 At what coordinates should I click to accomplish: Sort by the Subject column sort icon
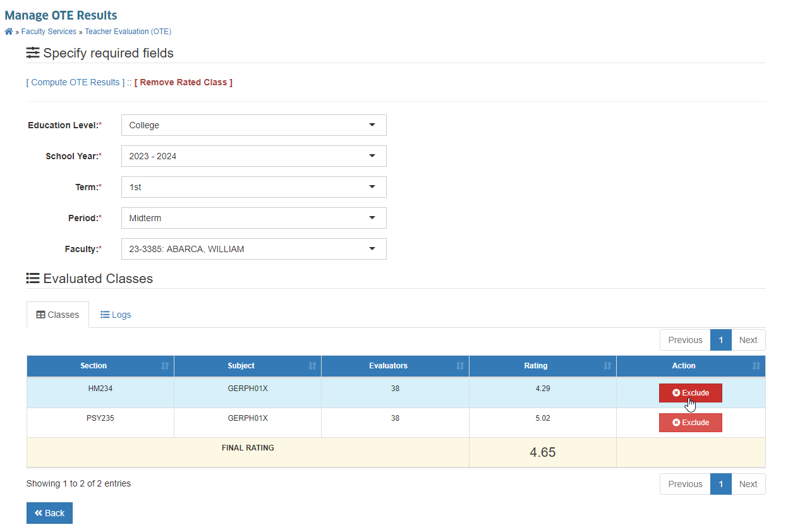312,366
